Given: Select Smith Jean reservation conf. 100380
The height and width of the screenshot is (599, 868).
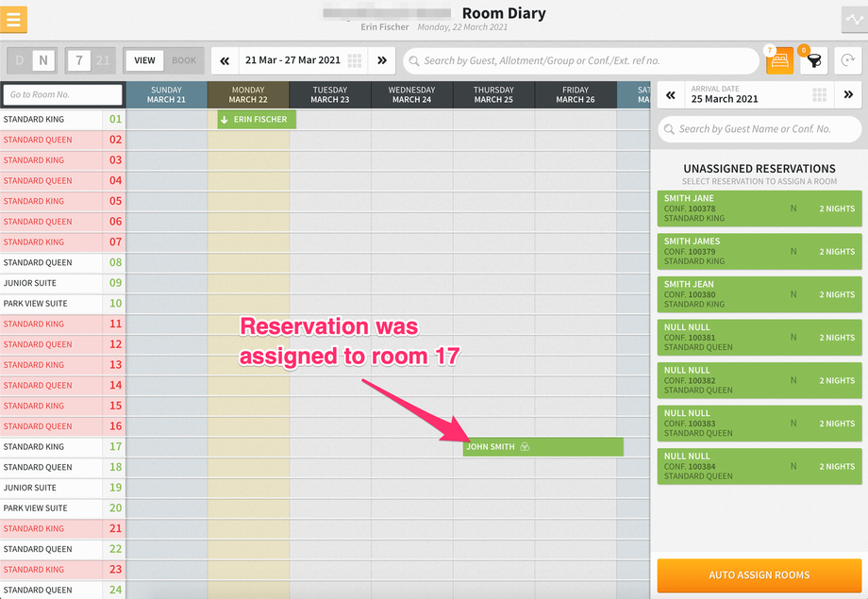Looking at the screenshot, I should pyautogui.click(x=759, y=294).
